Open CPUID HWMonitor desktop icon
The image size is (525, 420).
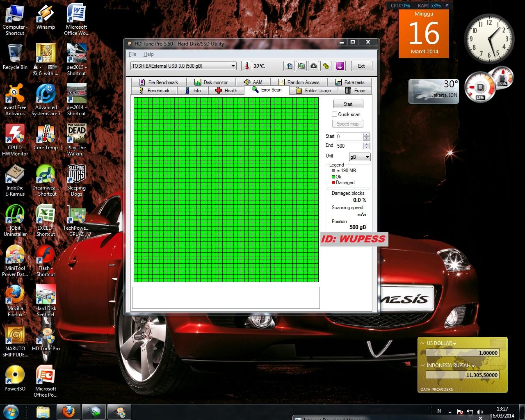click(x=15, y=140)
